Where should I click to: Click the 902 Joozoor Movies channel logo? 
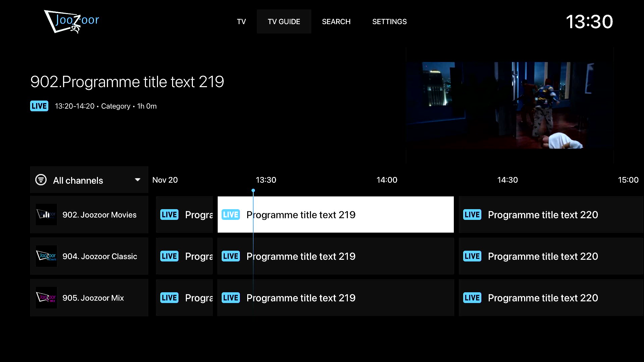coord(46,215)
